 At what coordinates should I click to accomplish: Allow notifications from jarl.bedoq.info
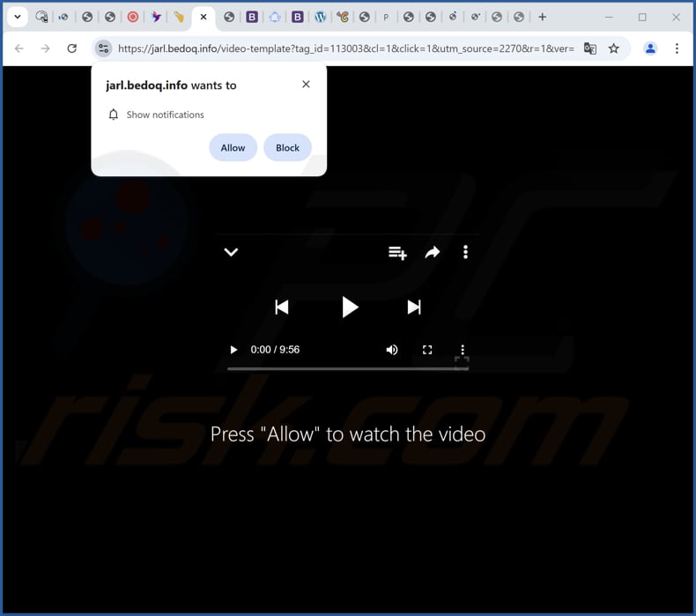(233, 147)
